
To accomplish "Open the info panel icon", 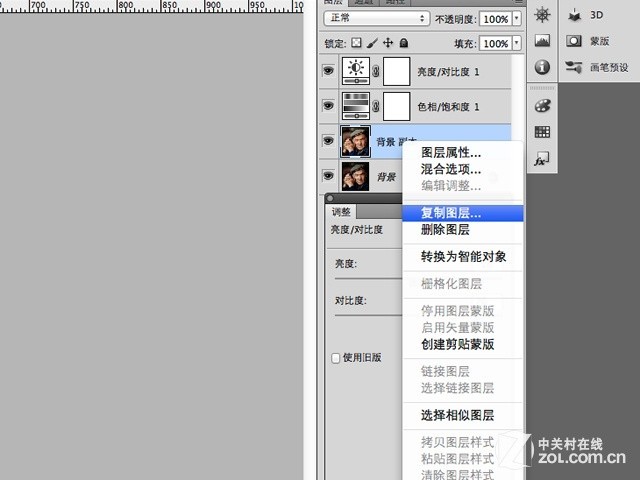I will [542, 67].
